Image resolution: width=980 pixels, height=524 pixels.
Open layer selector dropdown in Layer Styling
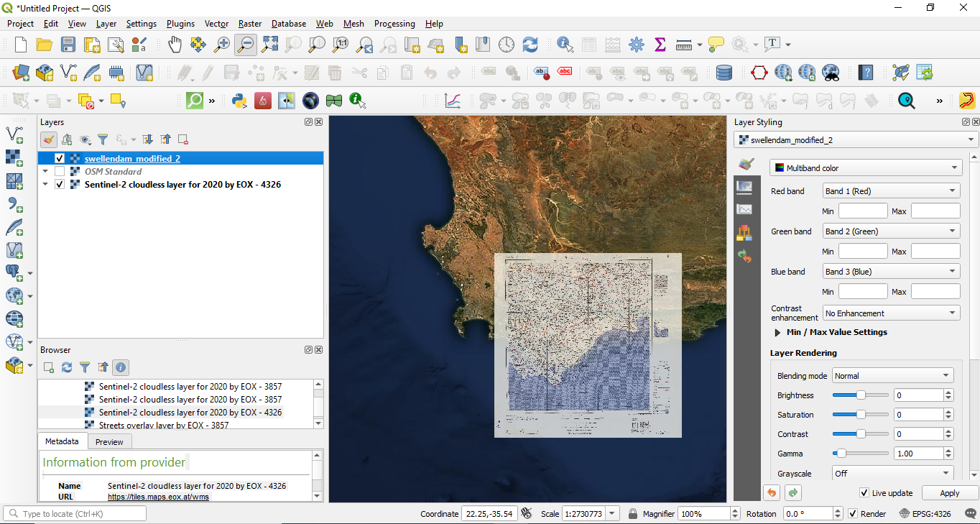tap(856, 140)
